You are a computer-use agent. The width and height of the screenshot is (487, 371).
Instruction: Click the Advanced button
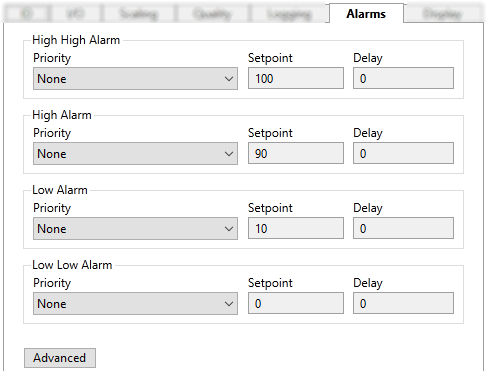tap(60, 358)
